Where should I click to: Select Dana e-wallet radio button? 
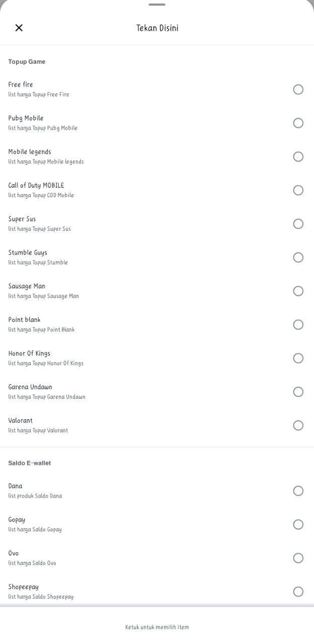click(x=298, y=491)
